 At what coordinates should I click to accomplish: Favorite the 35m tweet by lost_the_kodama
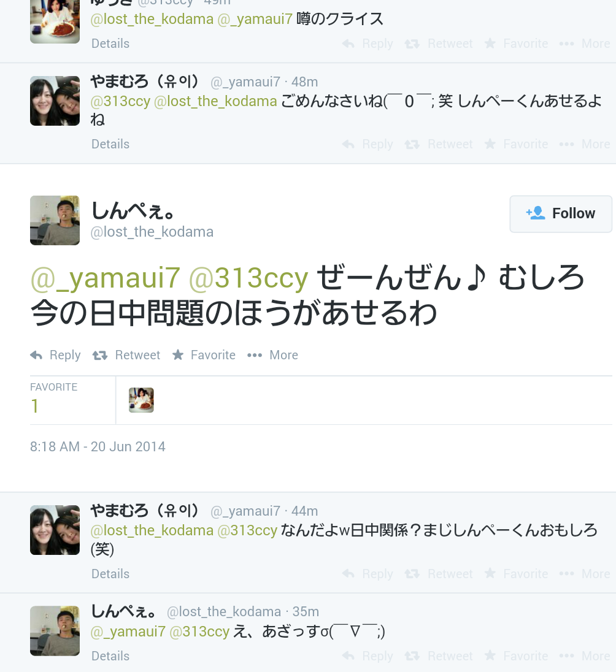[x=516, y=656]
